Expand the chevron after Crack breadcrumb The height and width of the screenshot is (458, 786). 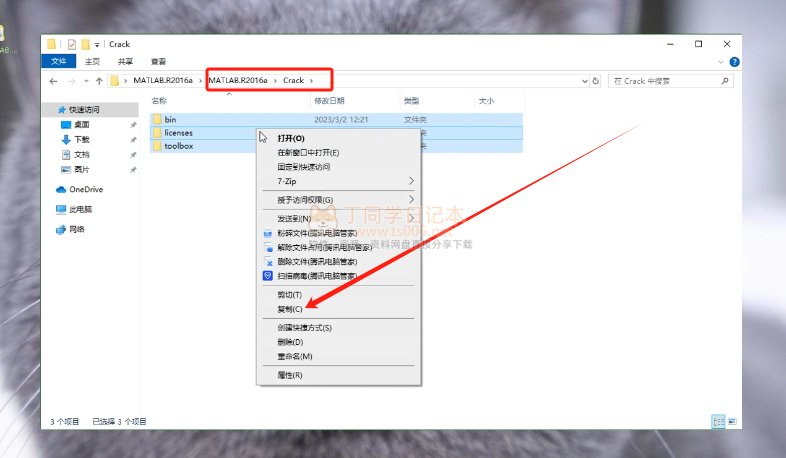[311, 81]
